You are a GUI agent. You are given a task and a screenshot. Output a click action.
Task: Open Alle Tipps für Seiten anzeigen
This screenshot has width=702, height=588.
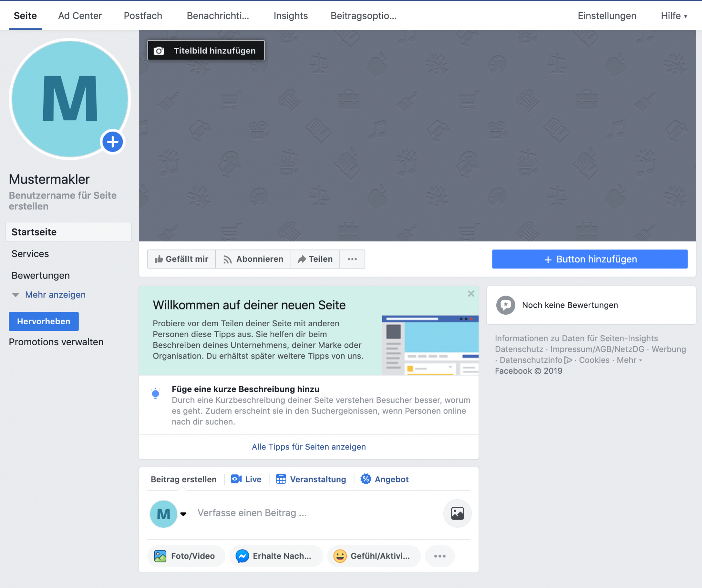point(309,447)
